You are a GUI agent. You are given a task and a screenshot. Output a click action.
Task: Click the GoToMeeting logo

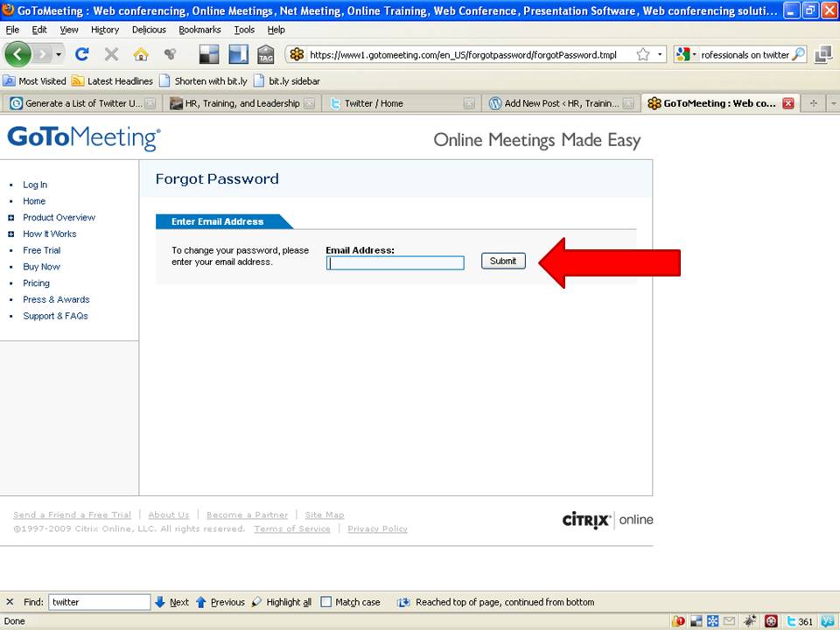point(84,137)
